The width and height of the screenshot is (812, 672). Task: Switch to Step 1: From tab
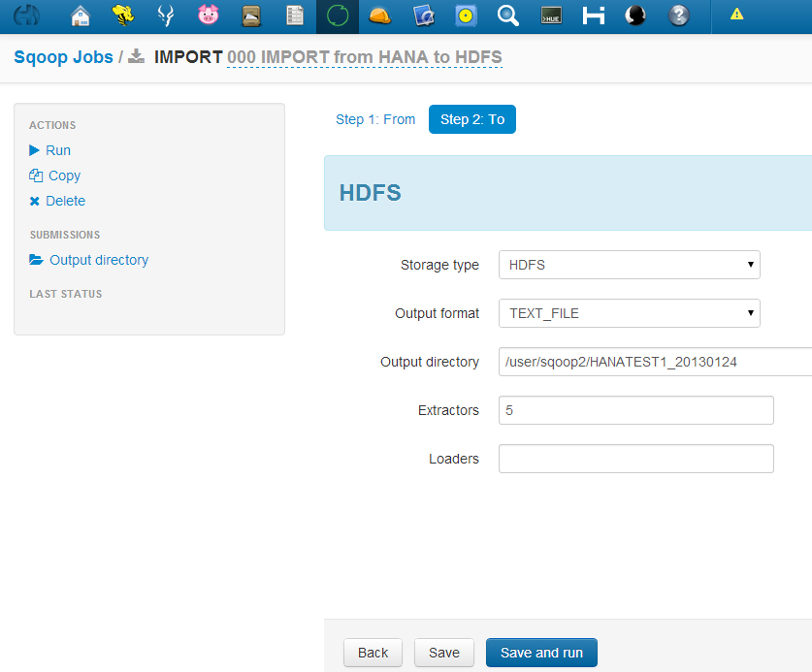pyautogui.click(x=375, y=119)
